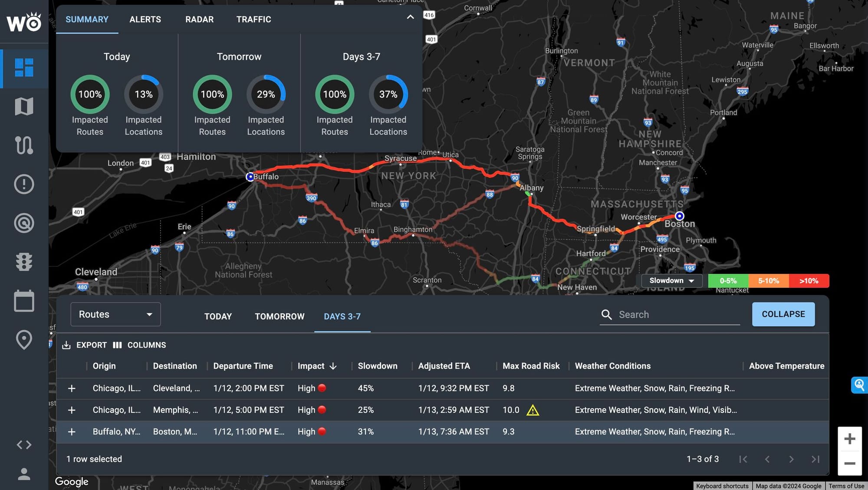The image size is (868, 490).
Task: Click the winding routes icon in sidebar
Action: click(x=24, y=145)
